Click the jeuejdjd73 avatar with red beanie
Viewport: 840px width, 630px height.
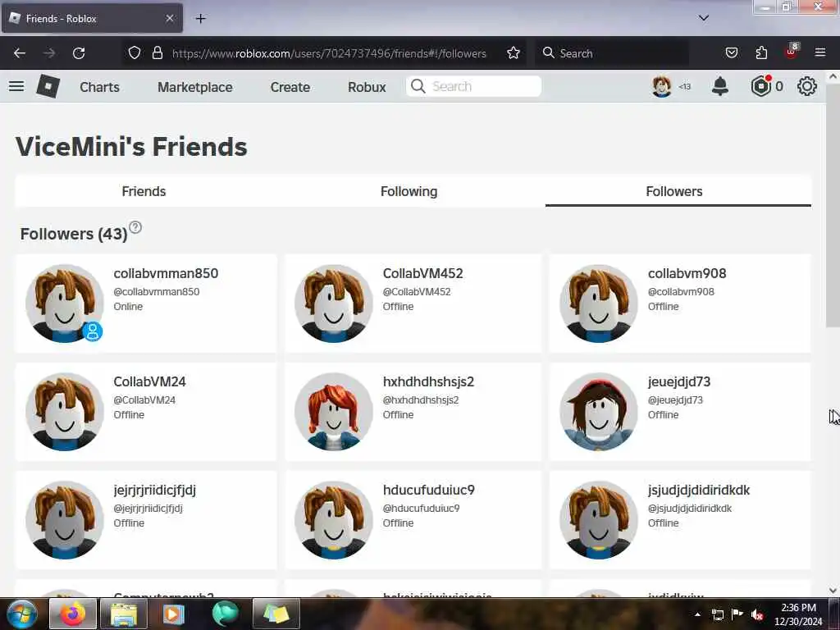click(x=598, y=412)
